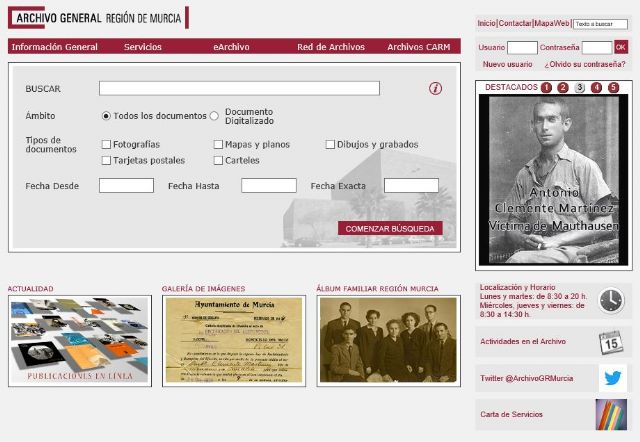
Task: Click the clock icon for opening hours
Action: click(x=611, y=301)
